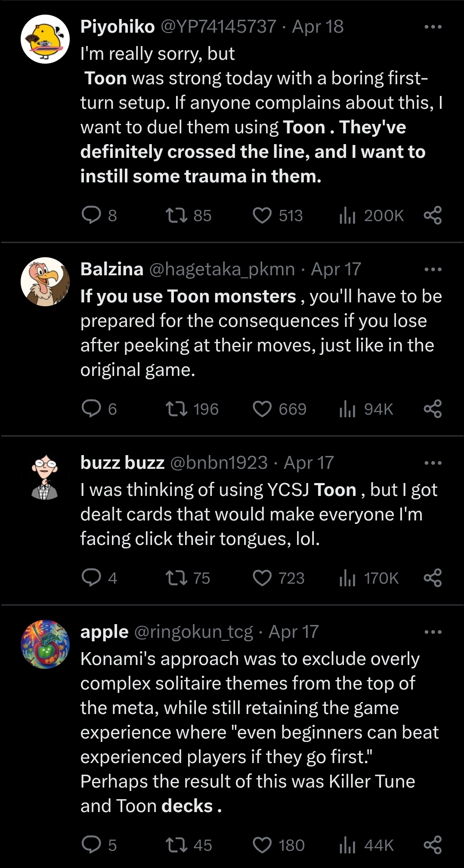Reply to Piyohiko's Toon tweet
Image resolution: width=464 pixels, height=868 pixels.
(91, 215)
